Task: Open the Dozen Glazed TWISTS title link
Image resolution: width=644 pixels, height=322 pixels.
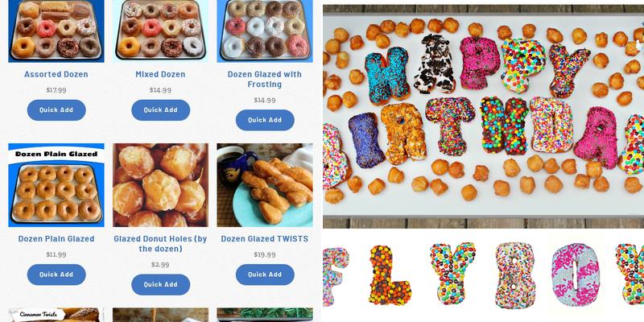Action: pos(265,238)
